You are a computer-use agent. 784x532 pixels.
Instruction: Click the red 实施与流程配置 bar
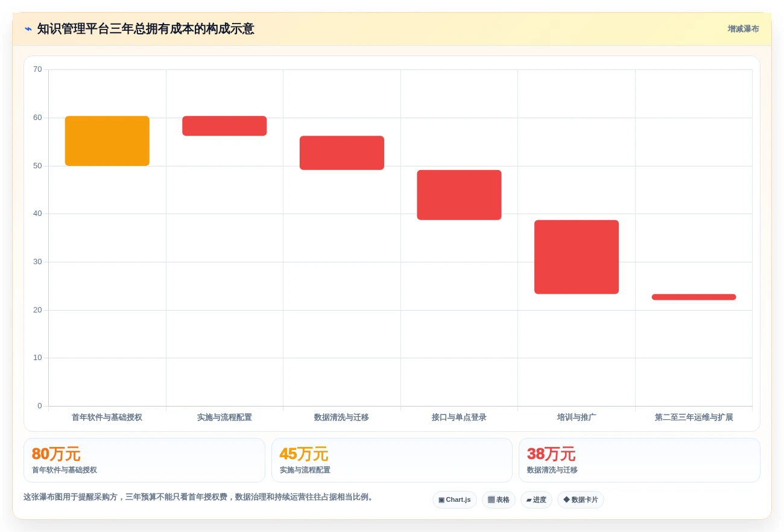click(224, 126)
